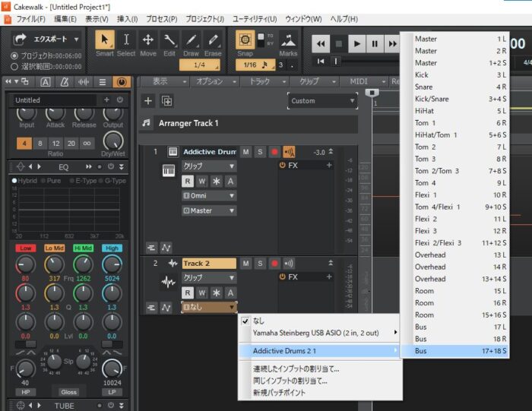
Task: Adjust the compressor Dry/Wet knob
Action: [x=113, y=141]
